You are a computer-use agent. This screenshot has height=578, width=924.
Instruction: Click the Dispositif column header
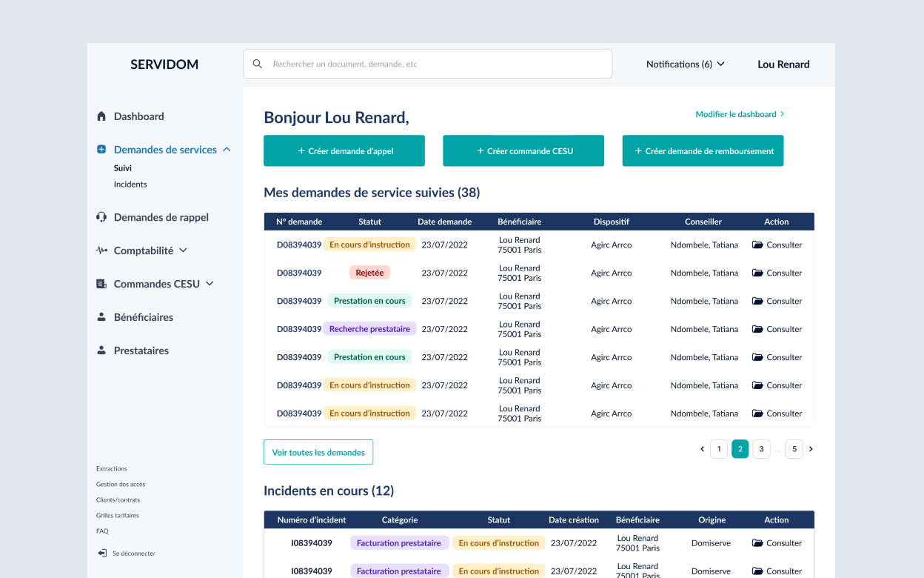pos(612,222)
